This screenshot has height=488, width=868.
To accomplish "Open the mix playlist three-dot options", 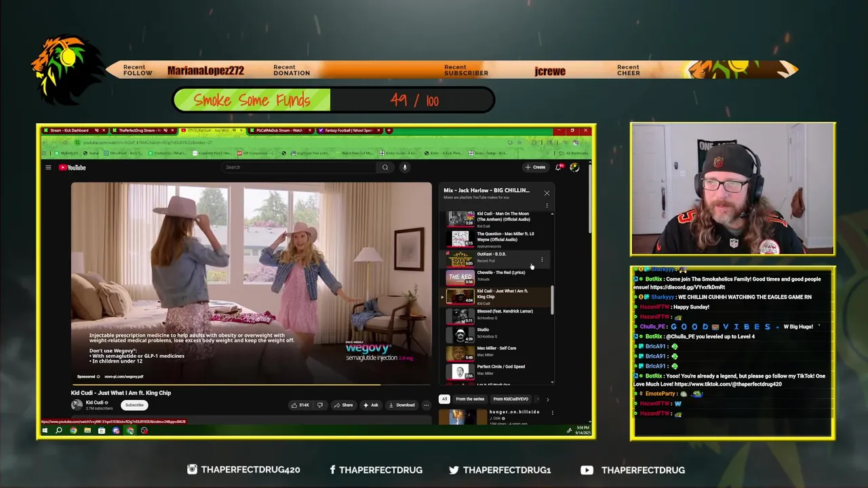I will (547, 205).
